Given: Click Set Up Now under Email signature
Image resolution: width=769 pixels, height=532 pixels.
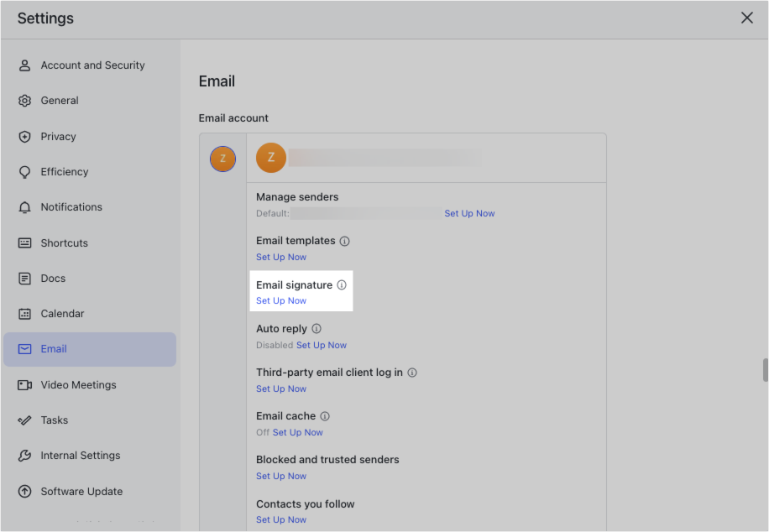Looking at the screenshot, I should point(280,300).
